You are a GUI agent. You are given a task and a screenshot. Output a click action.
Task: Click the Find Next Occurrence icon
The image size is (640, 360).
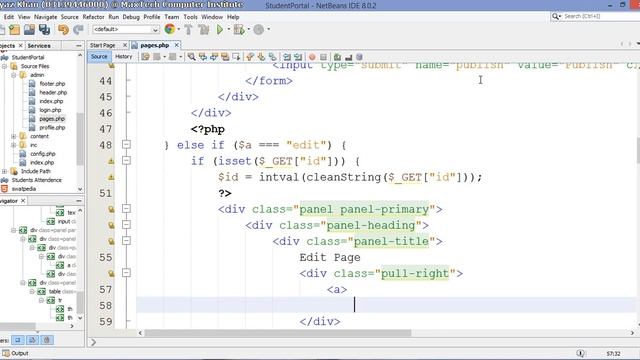click(213, 57)
